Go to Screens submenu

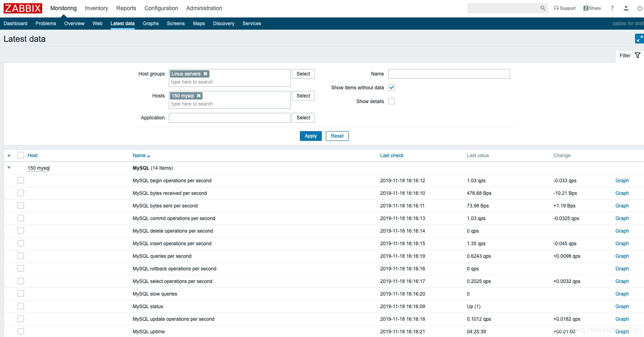tap(176, 24)
